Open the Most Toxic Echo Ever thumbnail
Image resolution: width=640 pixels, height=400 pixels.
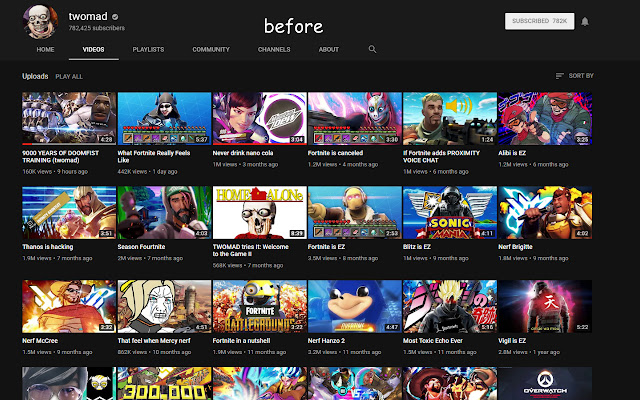click(450, 307)
